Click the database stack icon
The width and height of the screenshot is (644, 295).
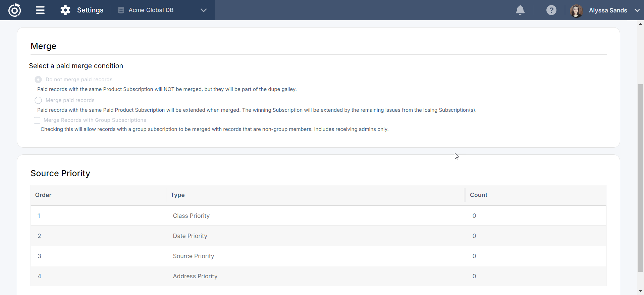121,10
